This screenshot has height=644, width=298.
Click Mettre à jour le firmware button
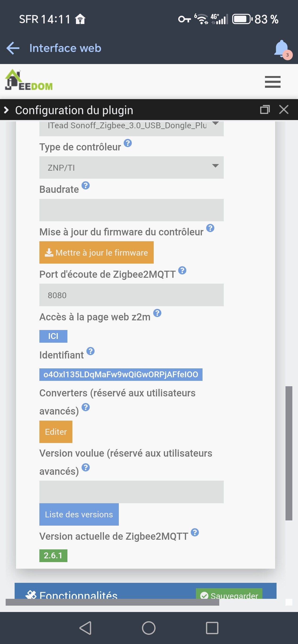(x=96, y=253)
